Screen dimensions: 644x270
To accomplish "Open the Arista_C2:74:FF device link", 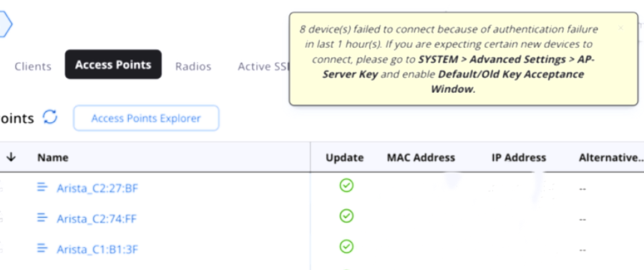I will coord(97,219).
